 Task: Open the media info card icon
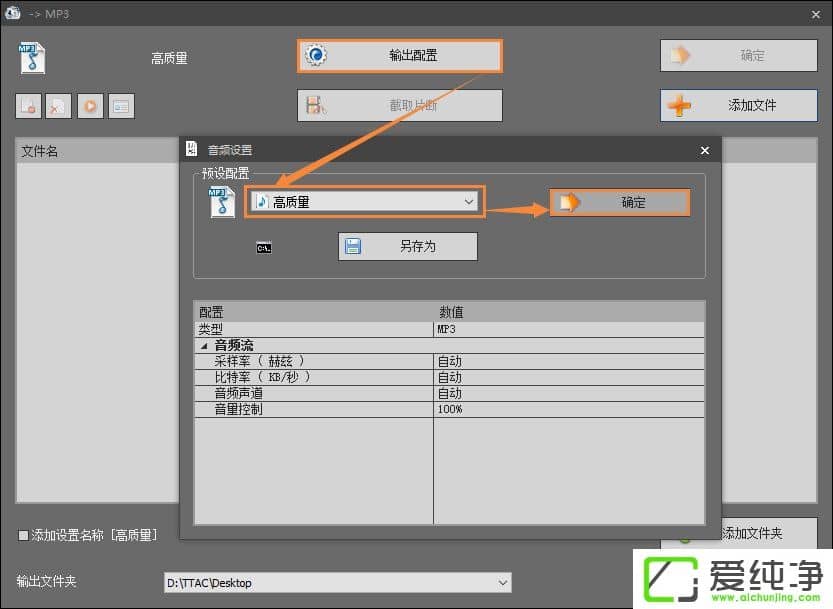click(122, 105)
